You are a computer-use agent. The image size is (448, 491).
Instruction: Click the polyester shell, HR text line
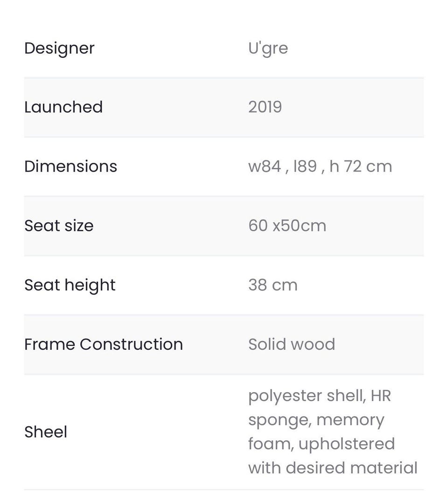(x=319, y=395)
